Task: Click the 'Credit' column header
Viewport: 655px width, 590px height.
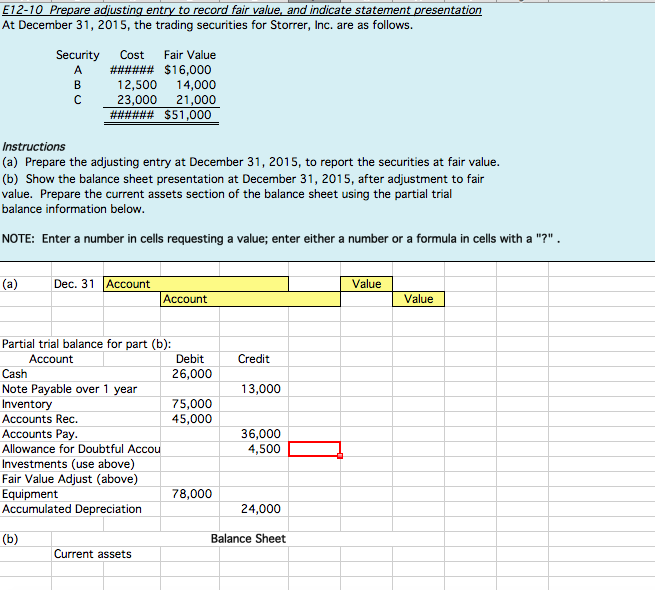Action: (x=254, y=359)
